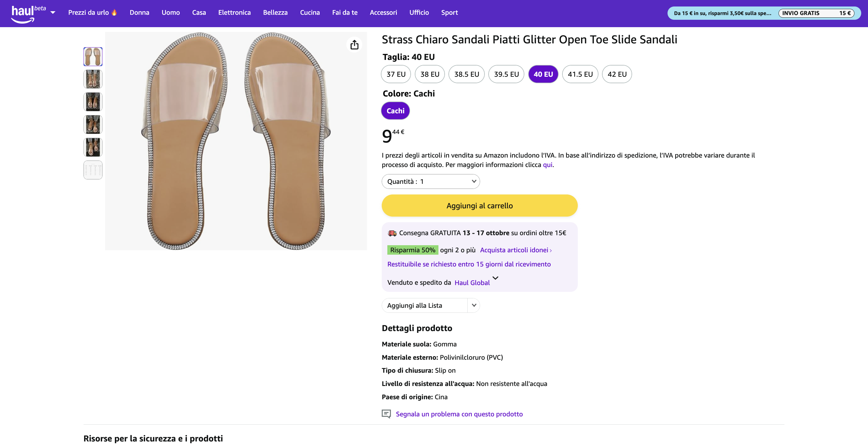Select the Cachi color swatch

(395, 111)
